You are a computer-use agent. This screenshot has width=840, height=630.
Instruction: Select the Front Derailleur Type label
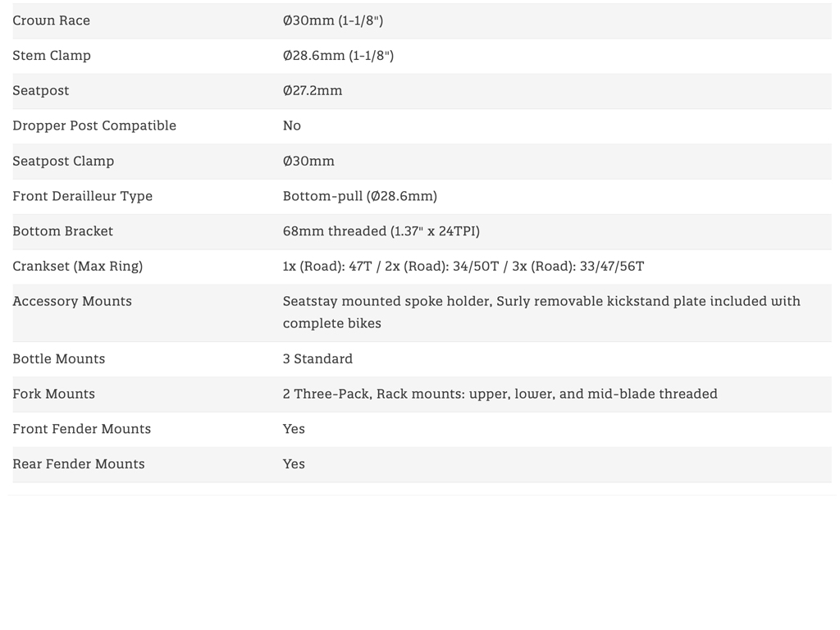coord(82,196)
